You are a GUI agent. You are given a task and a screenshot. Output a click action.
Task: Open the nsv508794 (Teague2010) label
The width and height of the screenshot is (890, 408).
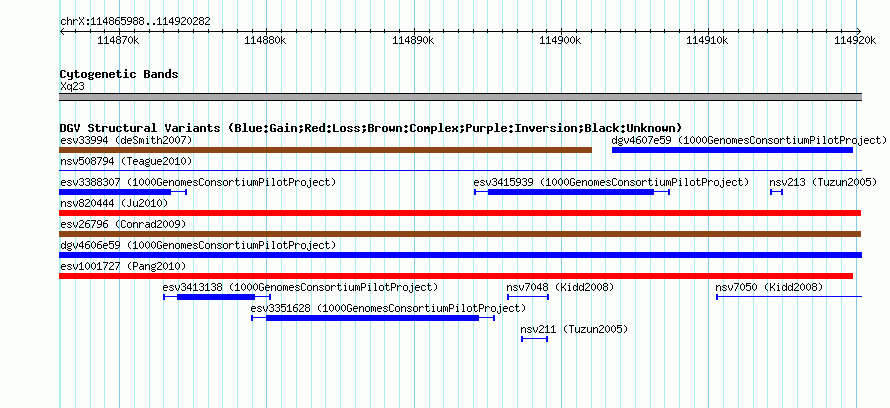click(x=126, y=161)
